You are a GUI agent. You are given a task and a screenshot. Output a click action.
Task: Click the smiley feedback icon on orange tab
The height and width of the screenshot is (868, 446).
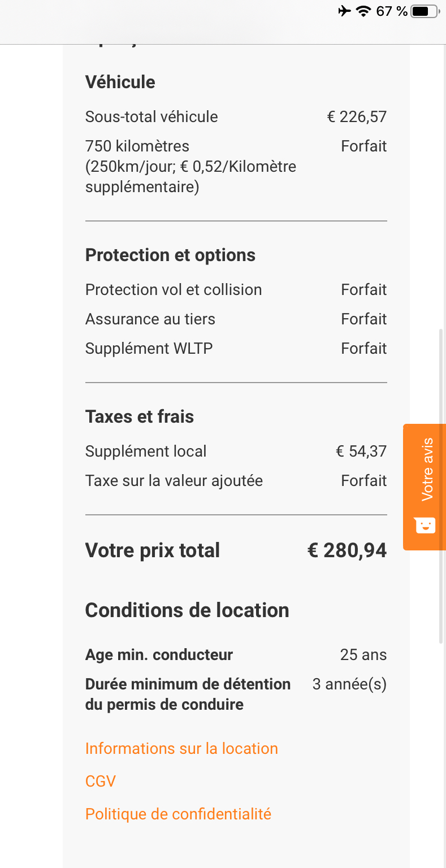pos(425,526)
